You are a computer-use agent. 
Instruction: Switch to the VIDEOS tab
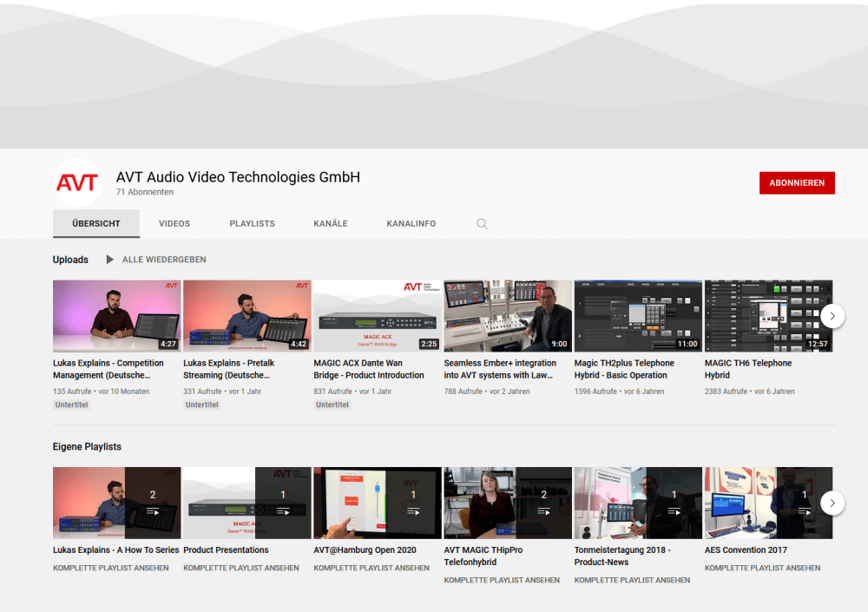pyautogui.click(x=174, y=223)
